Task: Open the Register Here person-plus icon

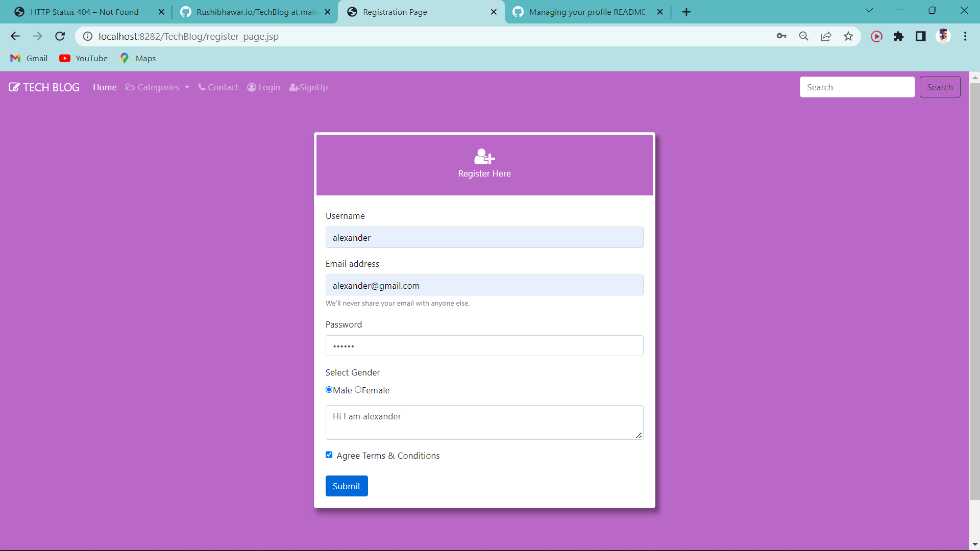Action: (x=484, y=157)
